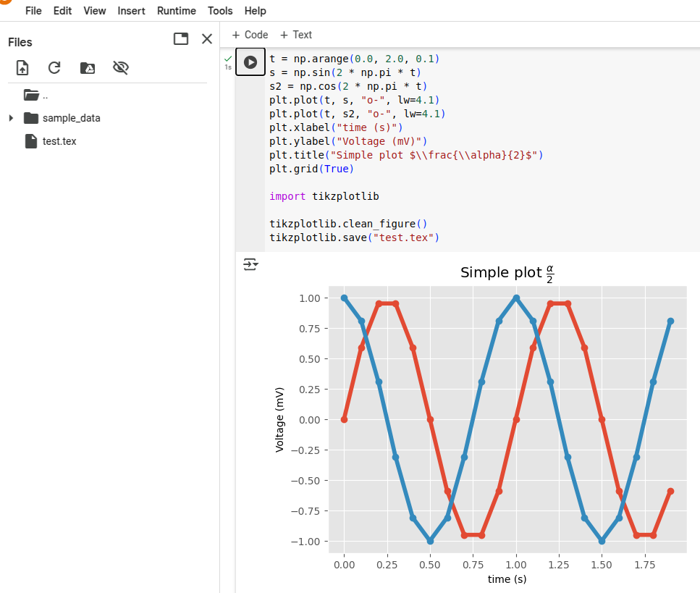
Task: Open the Tools menu
Action: [x=220, y=11]
